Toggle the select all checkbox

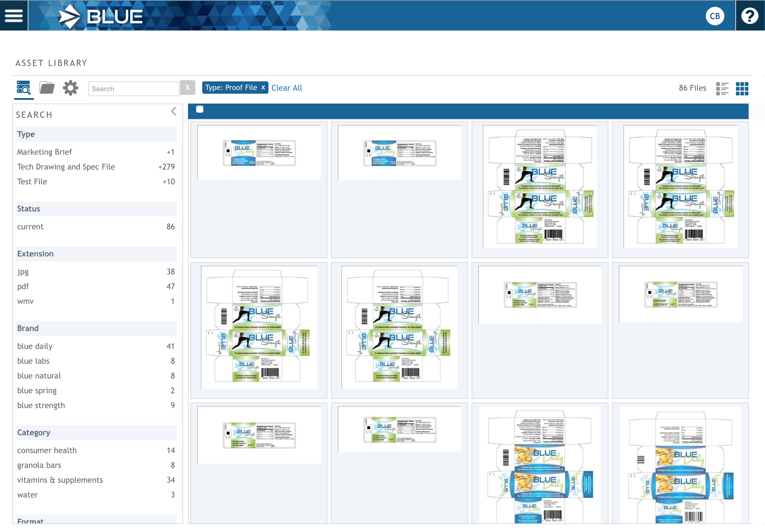coord(200,109)
